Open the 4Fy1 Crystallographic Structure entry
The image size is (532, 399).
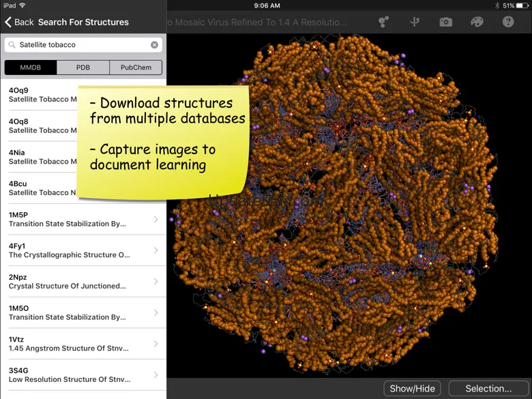[x=68, y=250]
